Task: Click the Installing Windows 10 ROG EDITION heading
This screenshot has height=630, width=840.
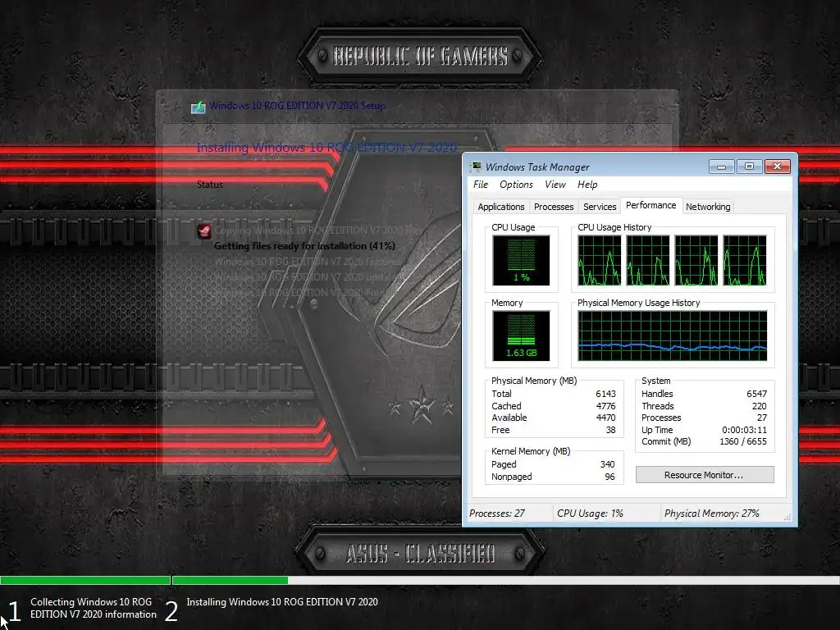Action: (326, 148)
